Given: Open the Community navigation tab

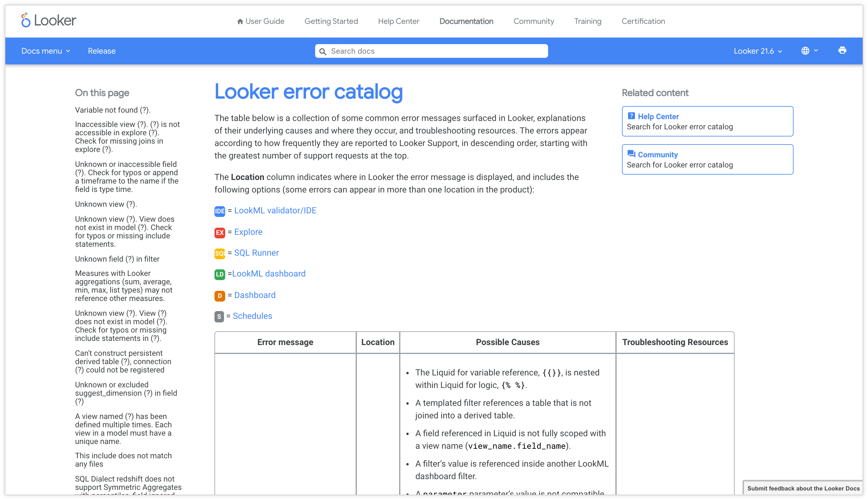Looking at the screenshot, I should click(x=533, y=21).
